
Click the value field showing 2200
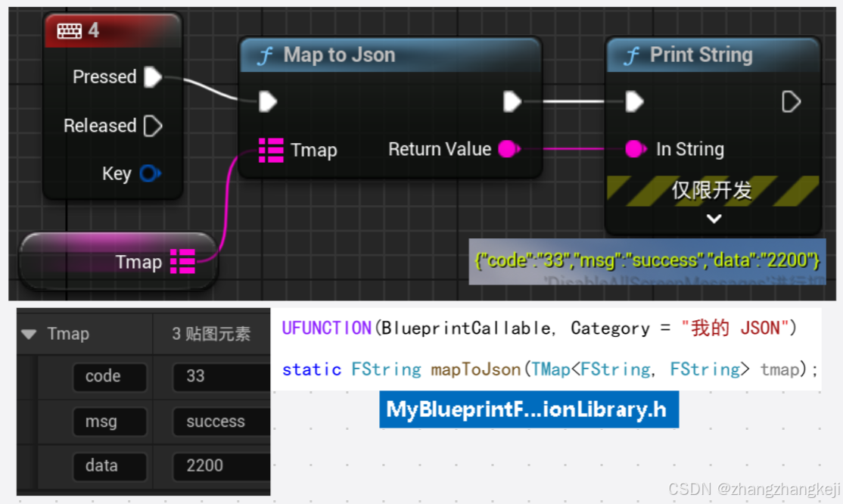(222, 466)
